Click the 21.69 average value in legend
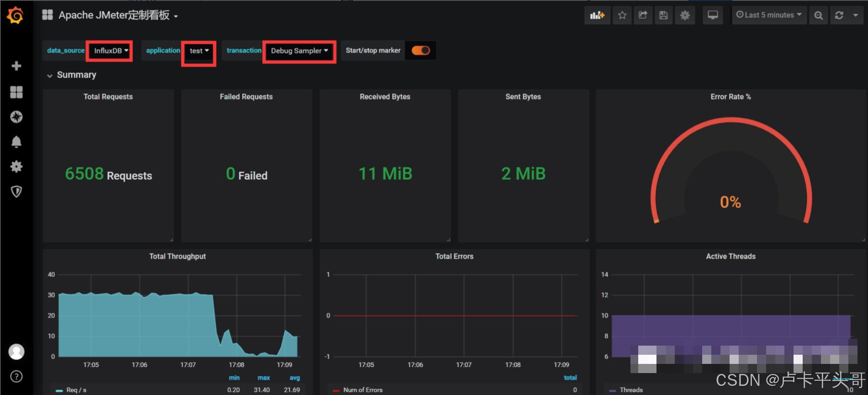 coord(292,390)
